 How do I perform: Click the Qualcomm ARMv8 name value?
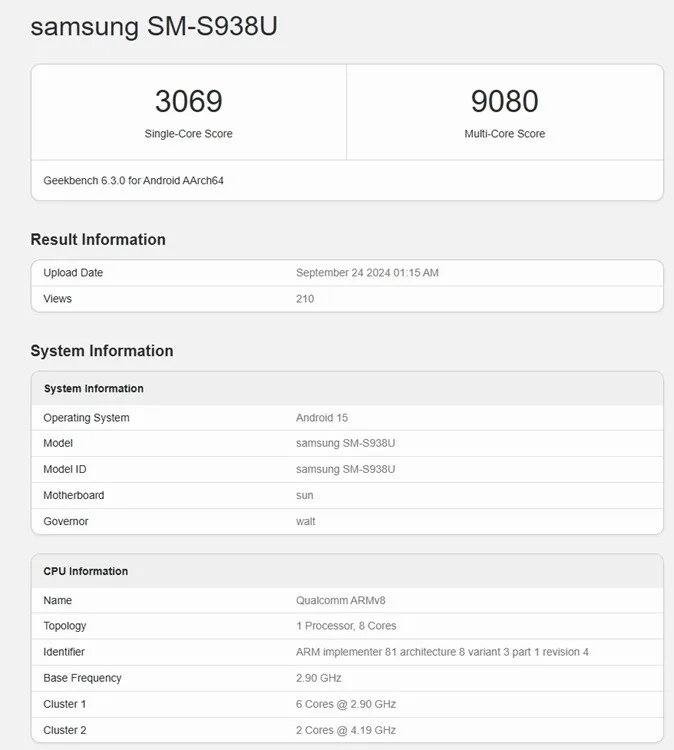[338, 601]
